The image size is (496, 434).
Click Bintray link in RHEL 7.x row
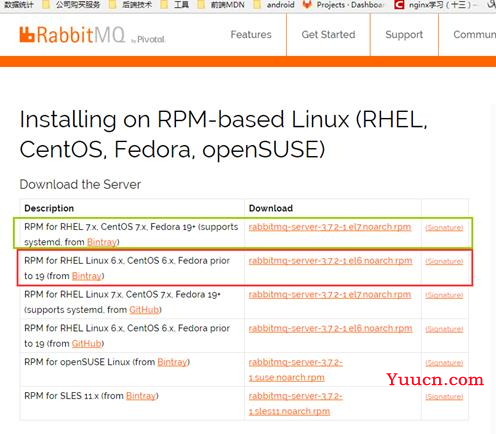(102, 242)
